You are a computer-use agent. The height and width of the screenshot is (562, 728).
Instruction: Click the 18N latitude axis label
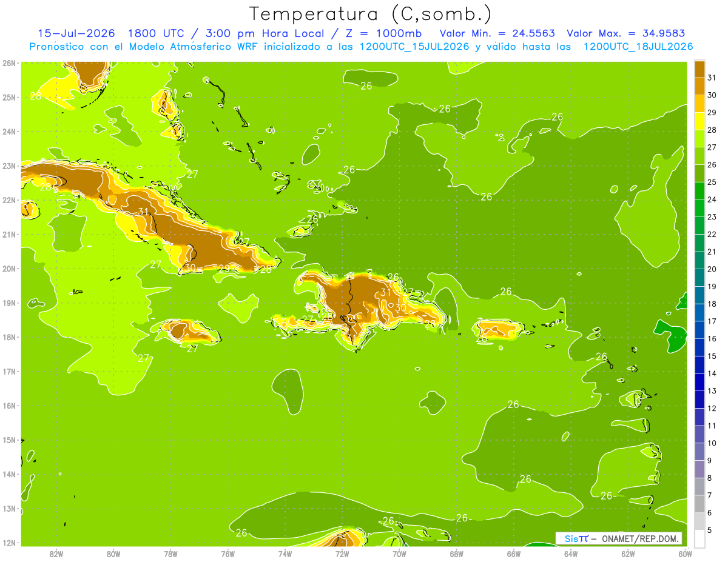point(8,337)
